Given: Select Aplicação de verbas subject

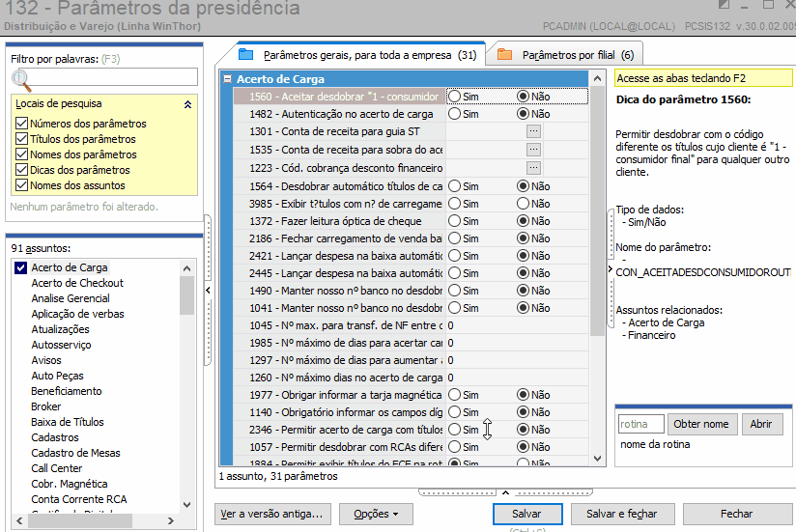Looking at the screenshot, I should coord(77,314).
